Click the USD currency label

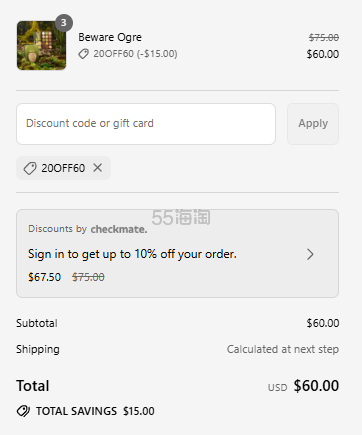tap(277, 387)
